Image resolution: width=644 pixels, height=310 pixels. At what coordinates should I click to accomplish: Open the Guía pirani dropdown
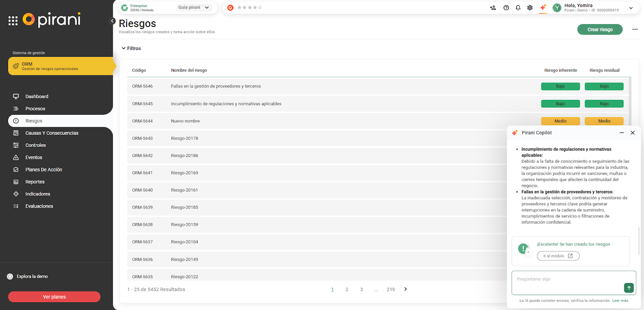194,8
